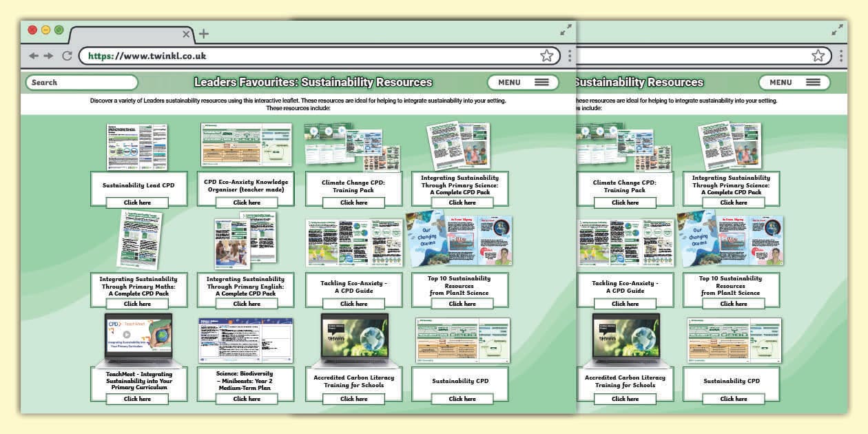Expand the front window's MENU hamburger button
868x434 pixels.
(523, 82)
